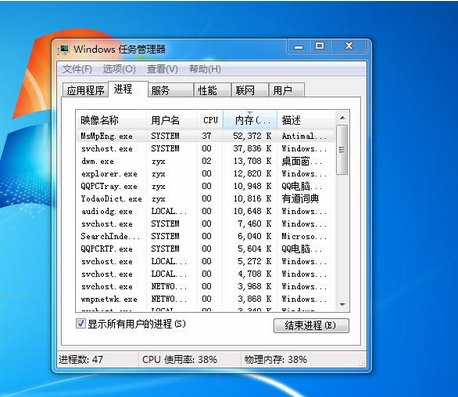Click the svchost.exe row using 37,836 K
This screenshot has height=397, width=458.
[x=205, y=149]
